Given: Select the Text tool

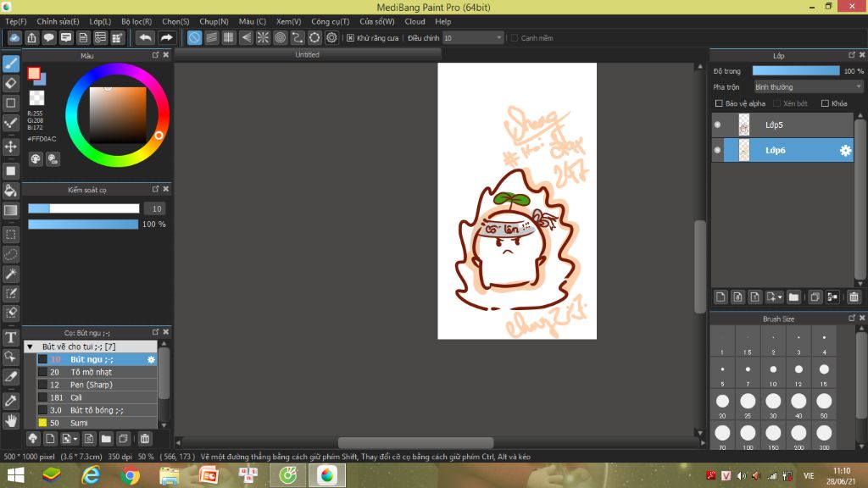Looking at the screenshot, I should 10,337.
